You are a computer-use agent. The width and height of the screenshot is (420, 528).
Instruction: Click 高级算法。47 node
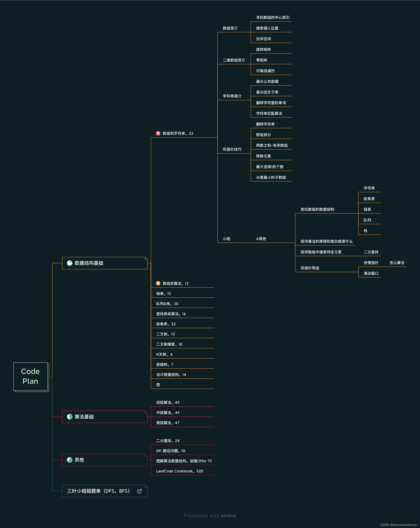(x=168, y=423)
